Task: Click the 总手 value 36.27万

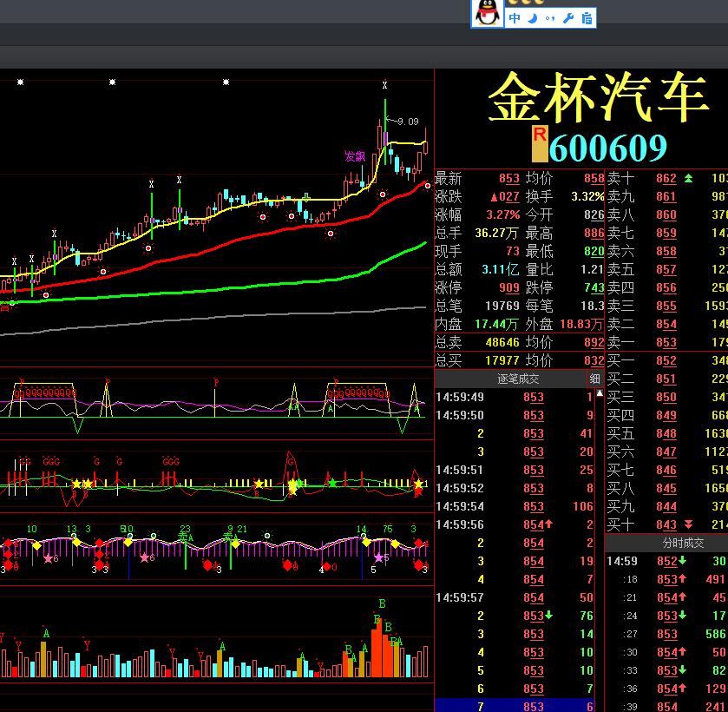Action: pyautogui.click(x=496, y=233)
